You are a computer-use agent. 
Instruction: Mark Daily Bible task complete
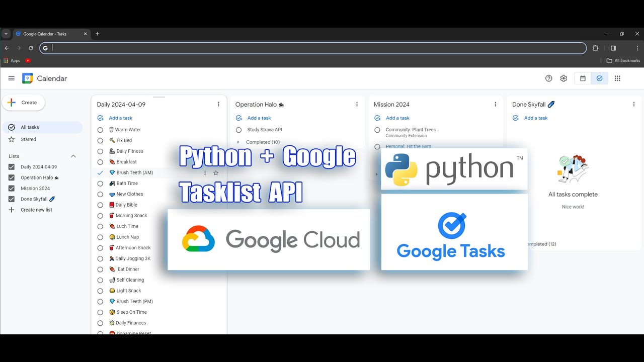pyautogui.click(x=100, y=205)
